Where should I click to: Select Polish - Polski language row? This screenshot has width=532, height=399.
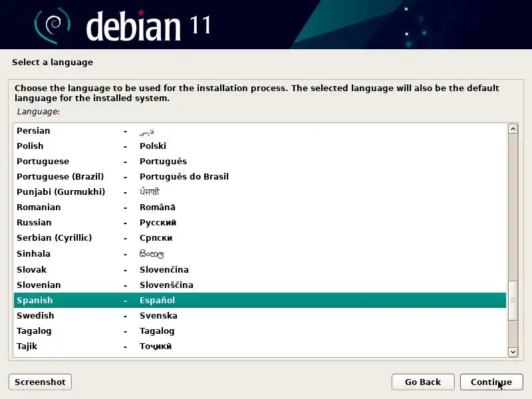(x=260, y=146)
